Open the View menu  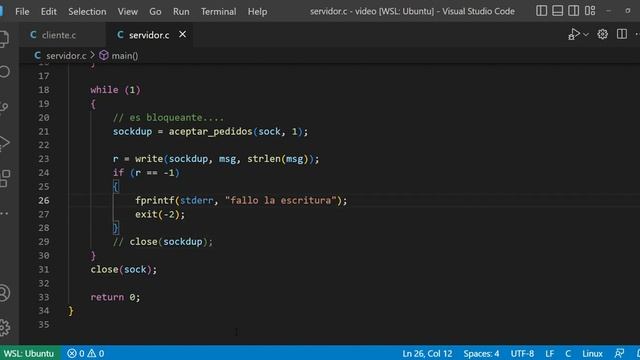128,11
